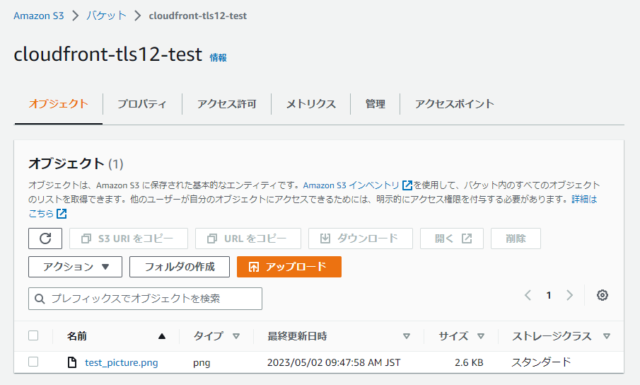
Task: Go to the previous page arrow
Action: 528,295
